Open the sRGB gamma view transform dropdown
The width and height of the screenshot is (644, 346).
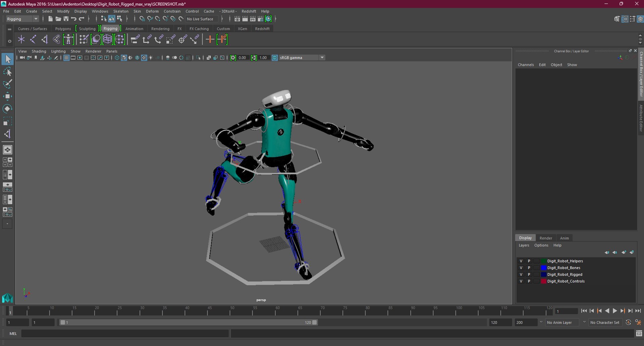302,58
